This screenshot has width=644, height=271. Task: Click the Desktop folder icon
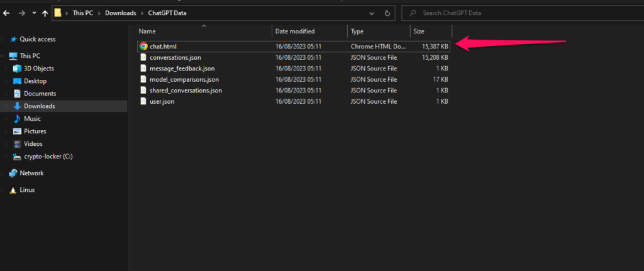coord(17,81)
